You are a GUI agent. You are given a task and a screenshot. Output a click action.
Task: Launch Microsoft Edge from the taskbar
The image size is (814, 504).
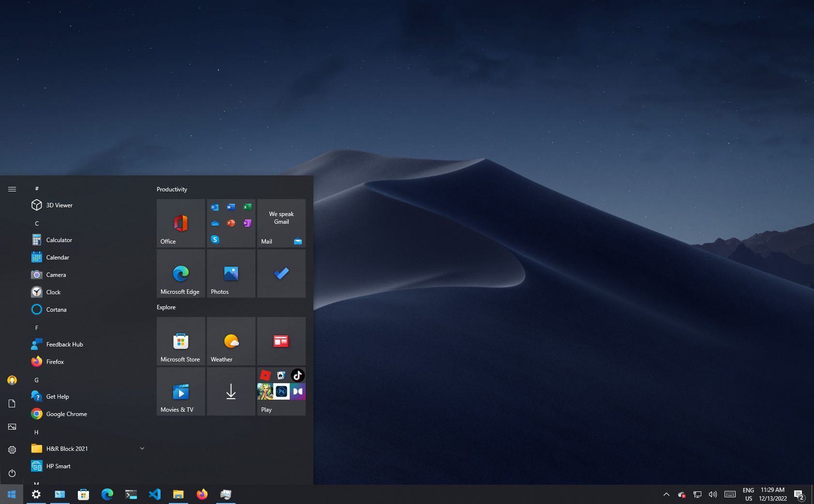pyautogui.click(x=107, y=494)
